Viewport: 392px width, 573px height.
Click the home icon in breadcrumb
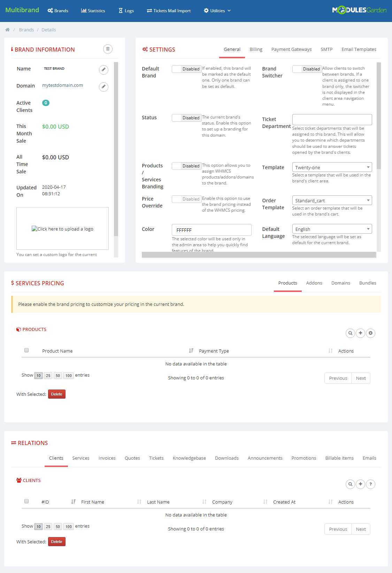[x=7, y=30]
